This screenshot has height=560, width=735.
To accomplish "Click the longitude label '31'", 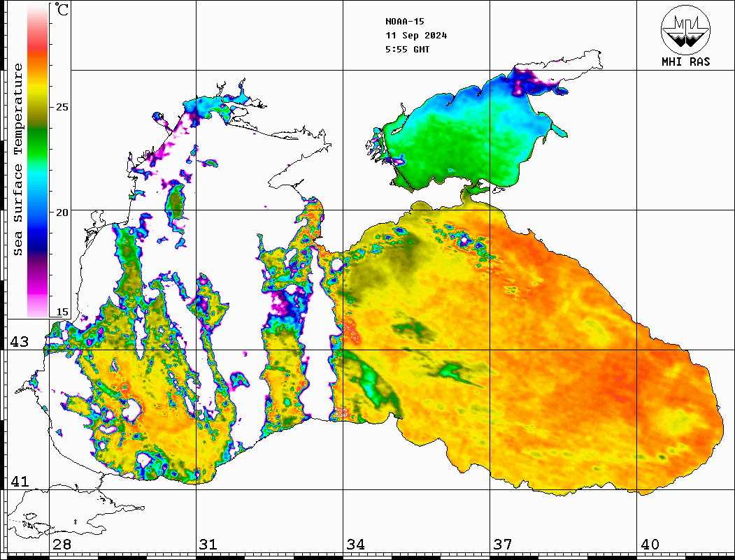I will pyautogui.click(x=208, y=545).
